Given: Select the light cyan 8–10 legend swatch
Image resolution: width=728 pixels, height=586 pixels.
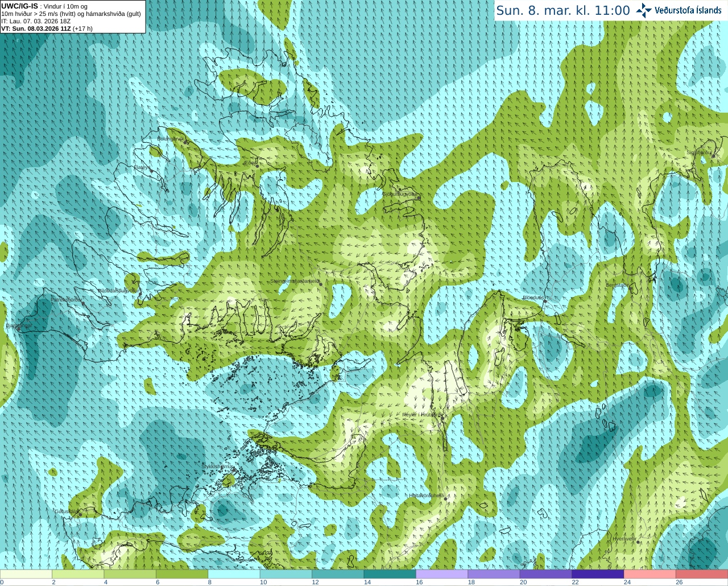Looking at the screenshot, I should pos(234,574).
